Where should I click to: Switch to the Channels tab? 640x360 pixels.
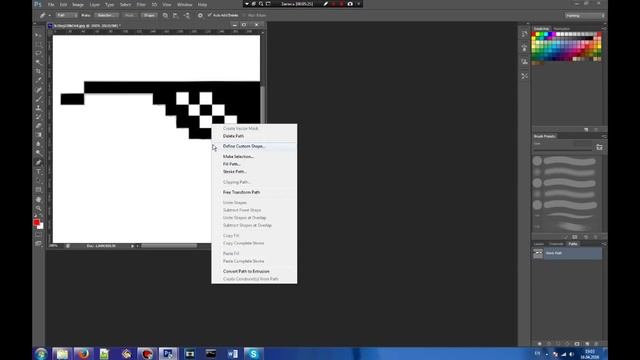point(556,244)
